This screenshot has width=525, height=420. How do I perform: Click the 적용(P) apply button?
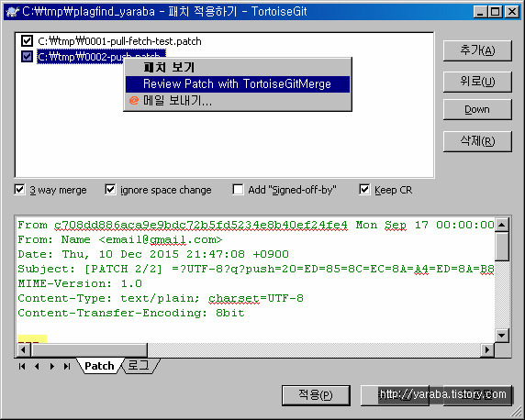[316, 395]
